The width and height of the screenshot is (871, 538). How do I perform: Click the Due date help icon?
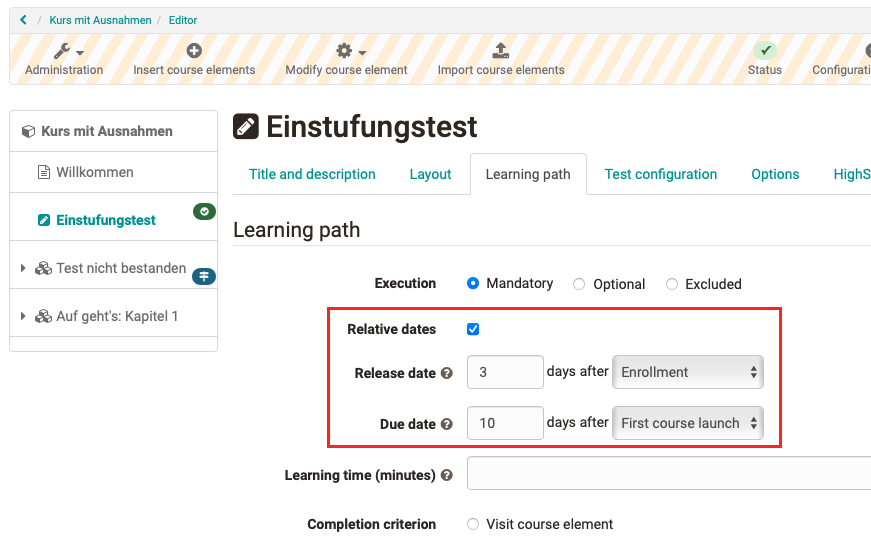[x=447, y=424]
